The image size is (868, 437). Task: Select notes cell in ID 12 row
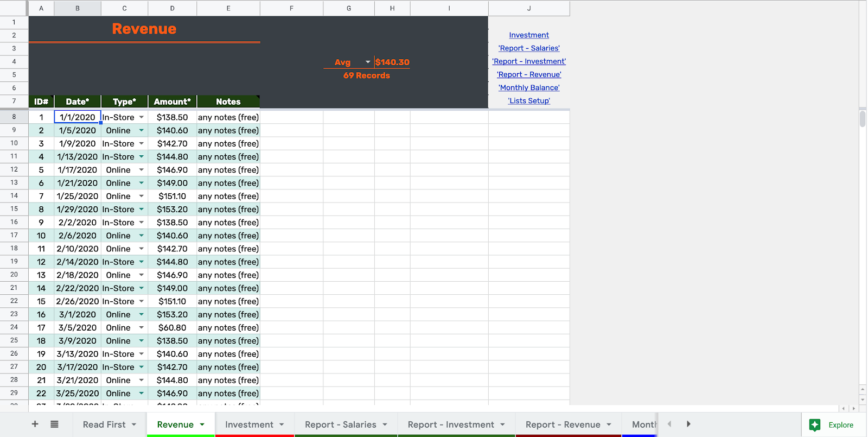(x=228, y=262)
